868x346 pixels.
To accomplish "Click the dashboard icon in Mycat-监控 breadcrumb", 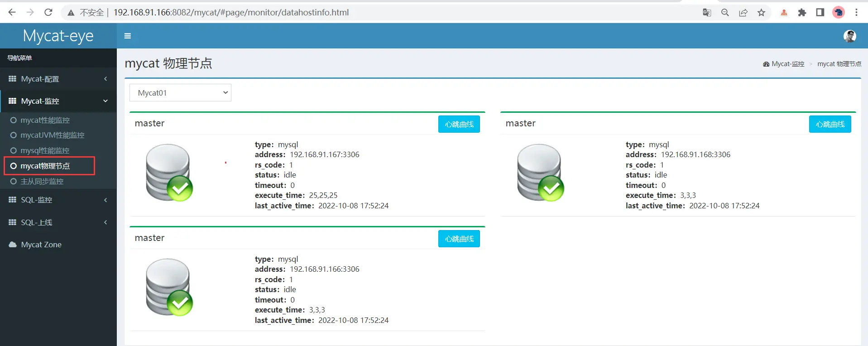I will tap(766, 64).
